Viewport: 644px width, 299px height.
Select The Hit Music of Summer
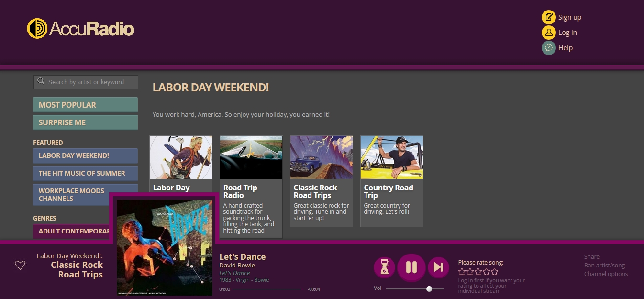coord(85,173)
